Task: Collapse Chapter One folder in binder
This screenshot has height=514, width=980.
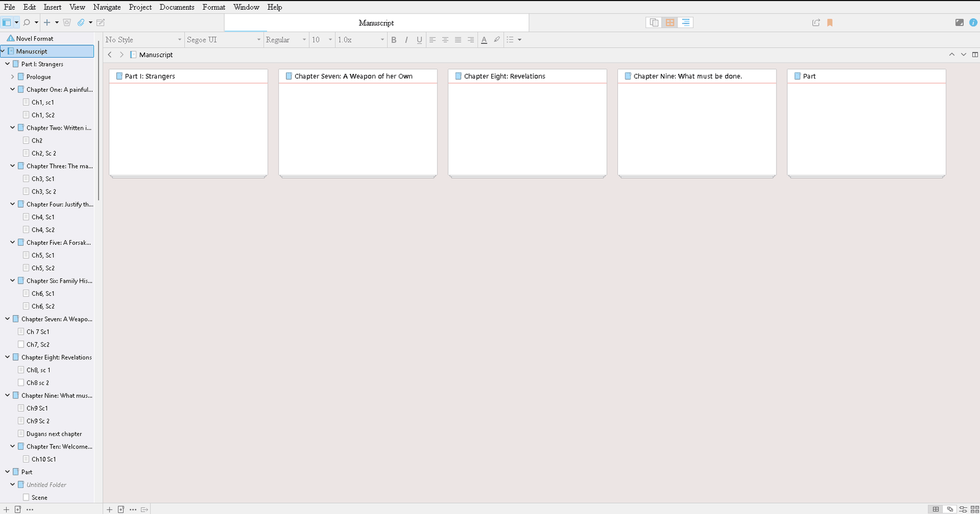Action: tap(12, 89)
